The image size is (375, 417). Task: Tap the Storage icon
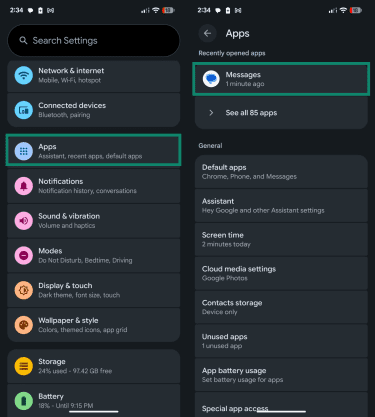coord(24,366)
